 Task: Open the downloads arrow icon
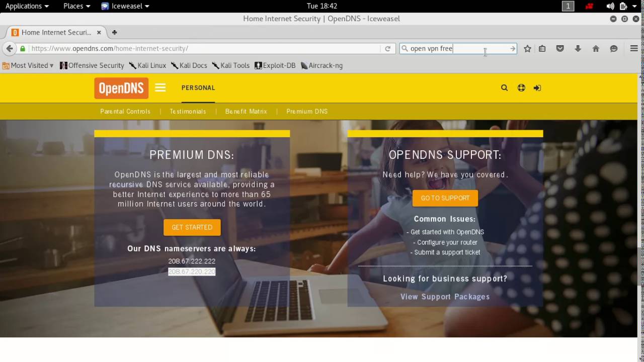click(578, 49)
